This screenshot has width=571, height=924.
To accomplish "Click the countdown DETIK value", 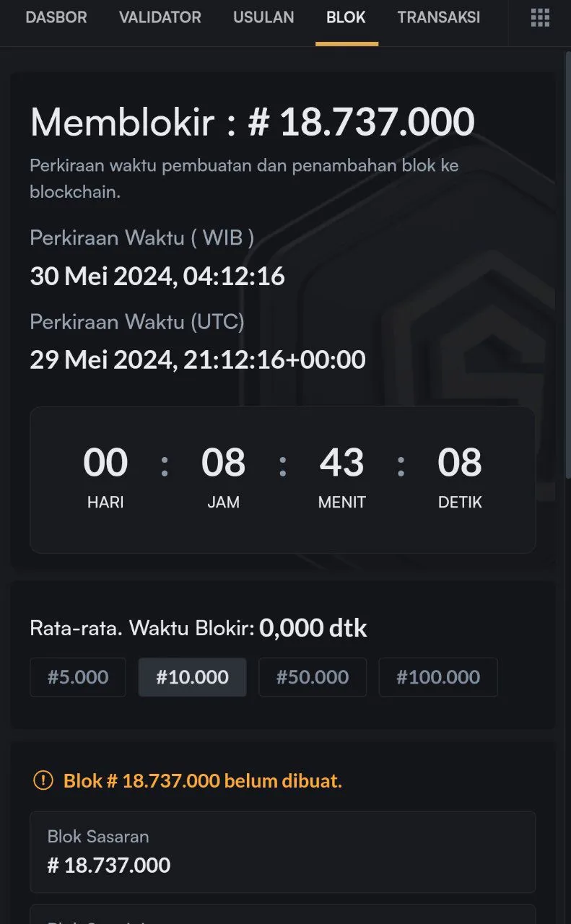I will [460, 463].
